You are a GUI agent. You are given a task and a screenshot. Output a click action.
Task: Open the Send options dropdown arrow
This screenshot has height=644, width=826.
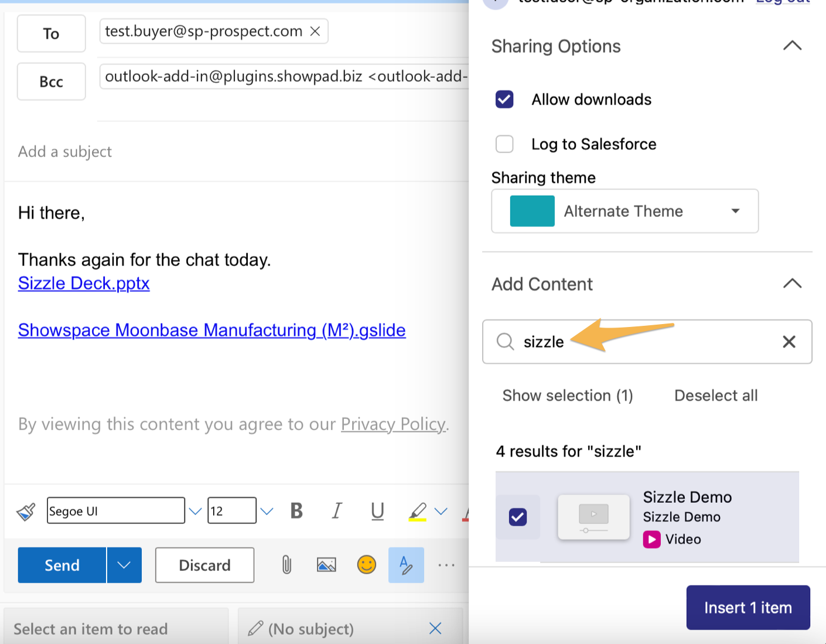coord(124,565)
